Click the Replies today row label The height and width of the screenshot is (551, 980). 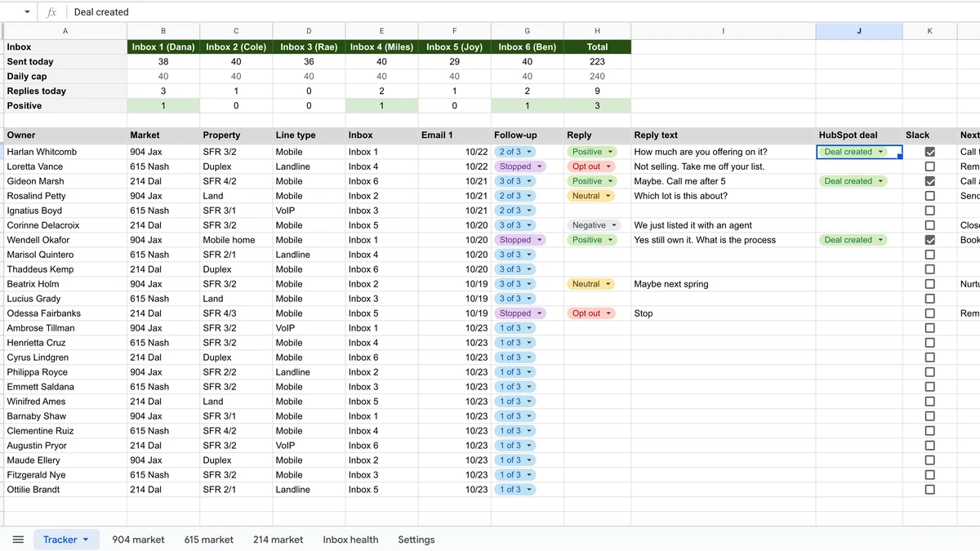point(65,91)
